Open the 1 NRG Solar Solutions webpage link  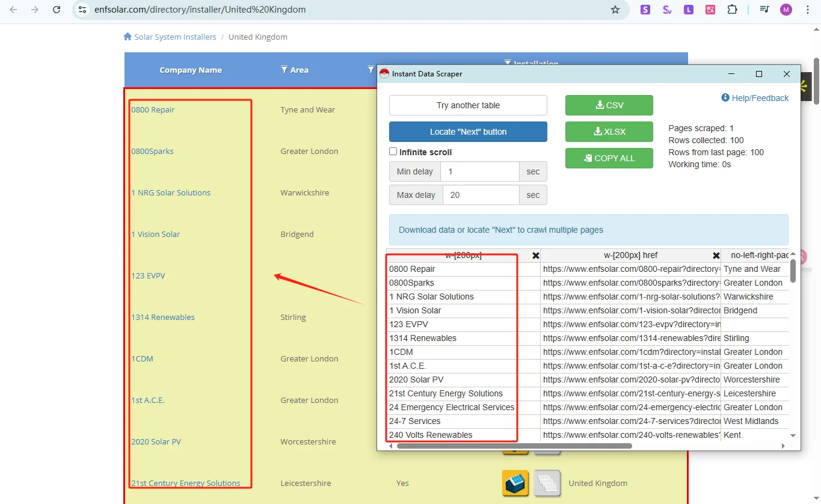[x=171, y=192]
